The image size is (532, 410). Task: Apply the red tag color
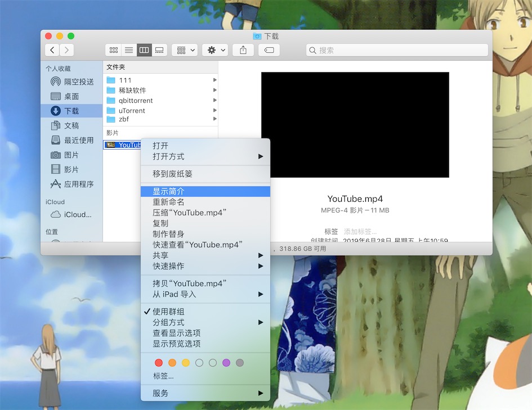pyautogui.click(x=158, y=363)
